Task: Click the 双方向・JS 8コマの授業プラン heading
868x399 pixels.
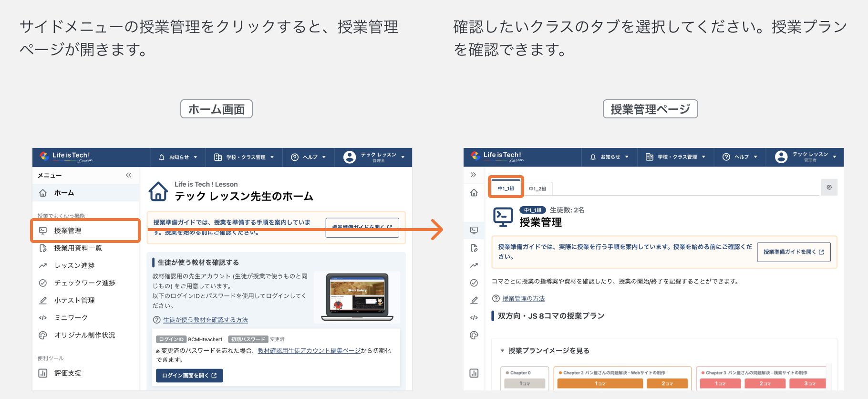Action: coord(551,316)
